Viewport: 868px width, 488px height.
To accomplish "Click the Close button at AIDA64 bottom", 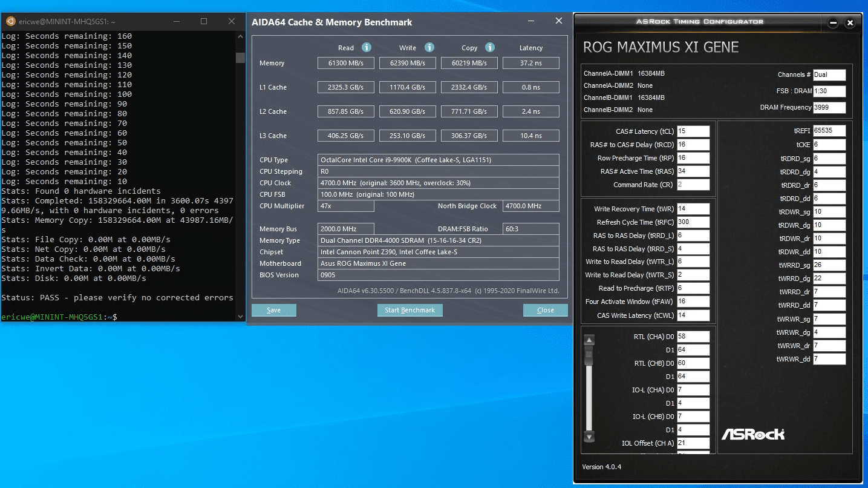I will pyautogui.click(x=546, y=310).
